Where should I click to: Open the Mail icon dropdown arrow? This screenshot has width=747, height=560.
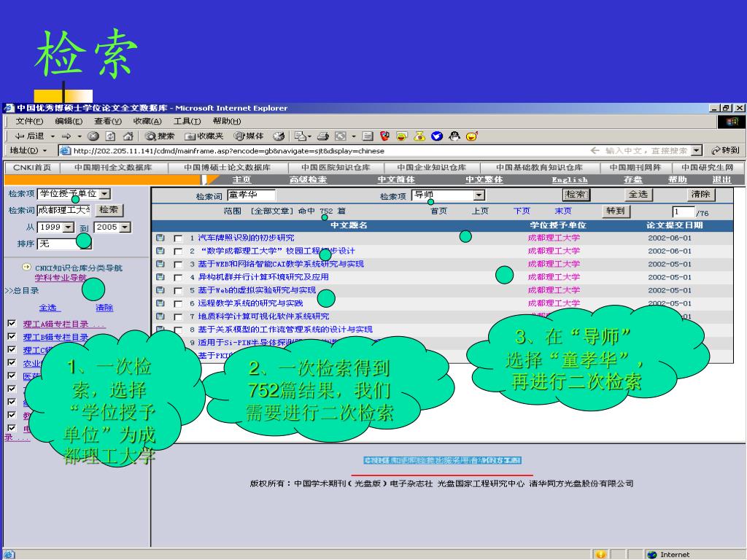(x=309, y=136)
